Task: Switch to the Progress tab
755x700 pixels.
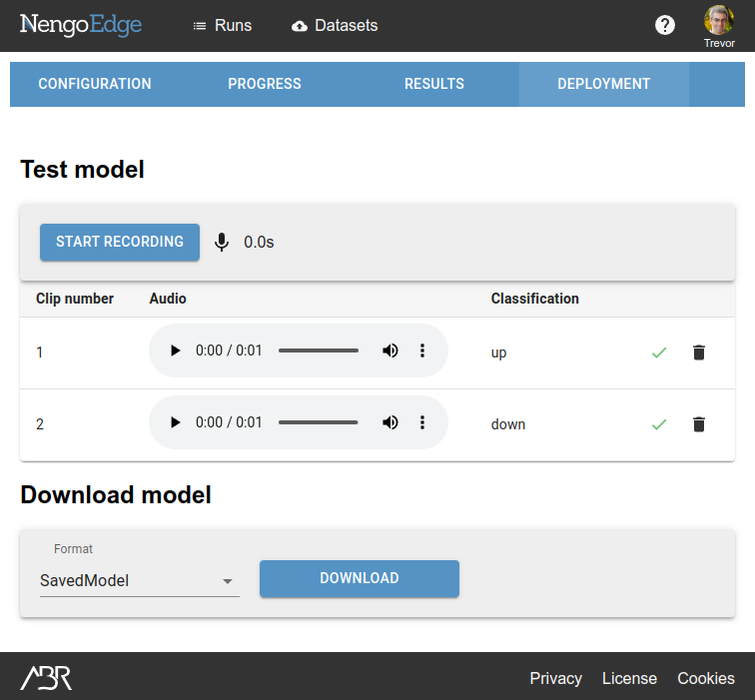Action: (265, 84)
